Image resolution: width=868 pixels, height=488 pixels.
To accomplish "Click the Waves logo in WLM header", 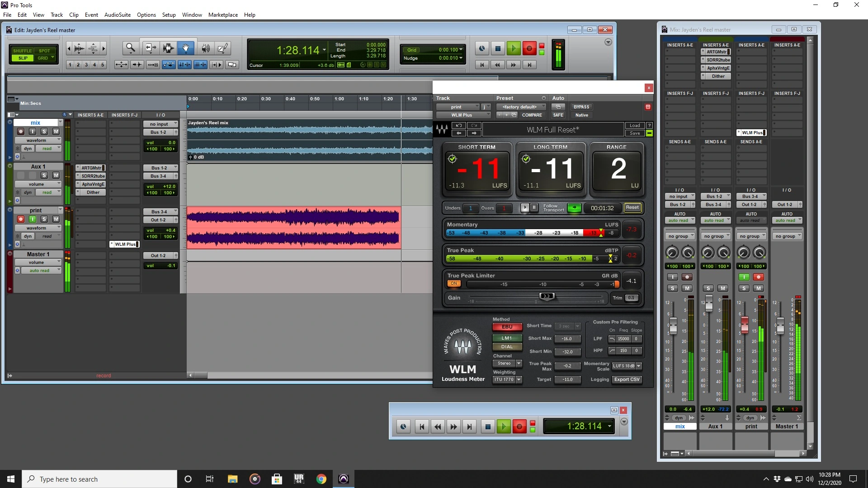I will point(442,130).
